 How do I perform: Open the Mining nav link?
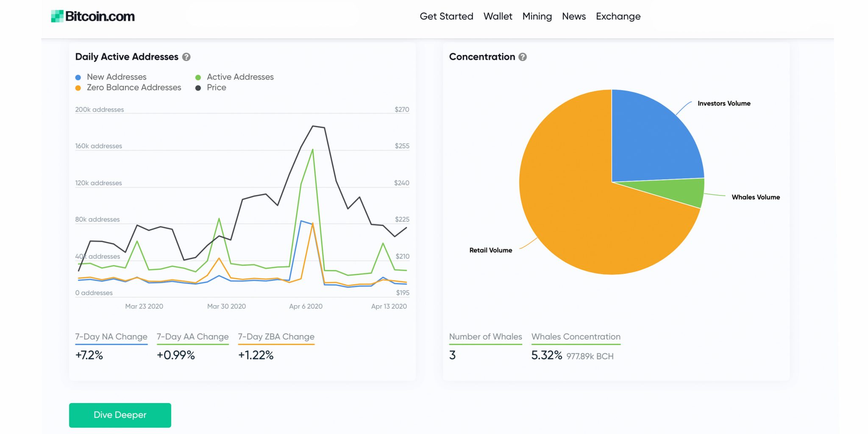tap(537, 17)
